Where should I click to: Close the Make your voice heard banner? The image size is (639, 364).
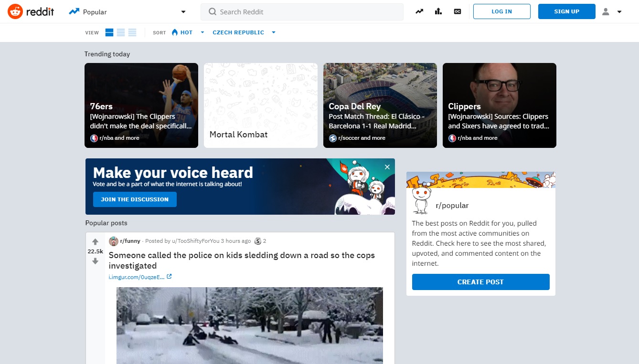click(x=387, y=167)
